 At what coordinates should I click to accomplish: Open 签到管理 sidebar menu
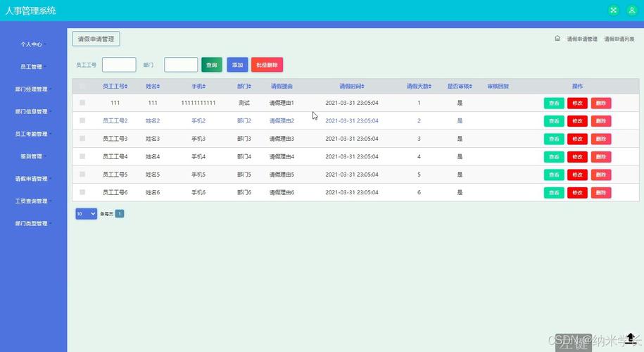point(33,156)
